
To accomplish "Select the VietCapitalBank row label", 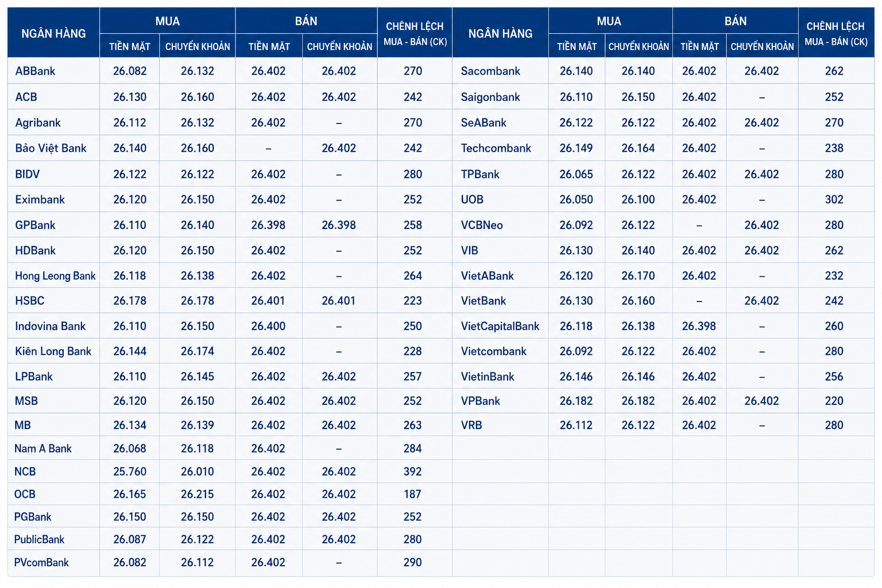I will (500, 326).
